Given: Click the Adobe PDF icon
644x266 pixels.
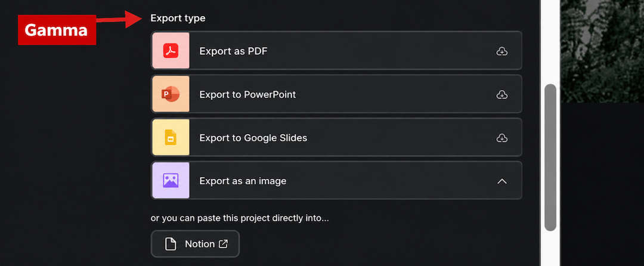Looking at the screenshot, I should (171, 51).
